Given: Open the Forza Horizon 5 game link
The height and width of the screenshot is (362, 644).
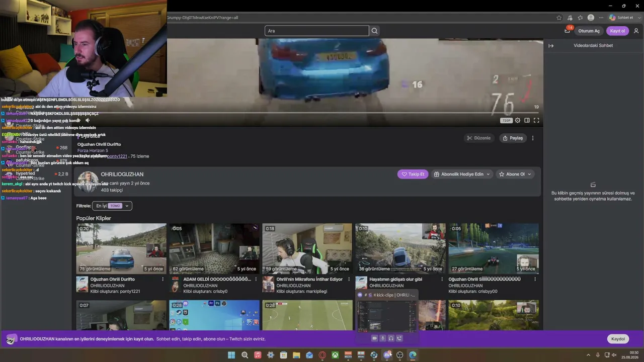Looking at the screenshot, I should pos(93,151).
